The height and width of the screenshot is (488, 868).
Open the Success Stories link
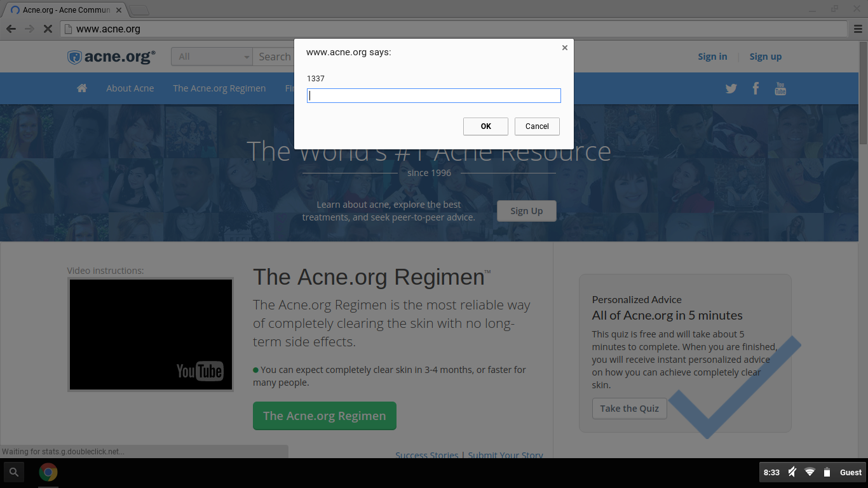427,455
